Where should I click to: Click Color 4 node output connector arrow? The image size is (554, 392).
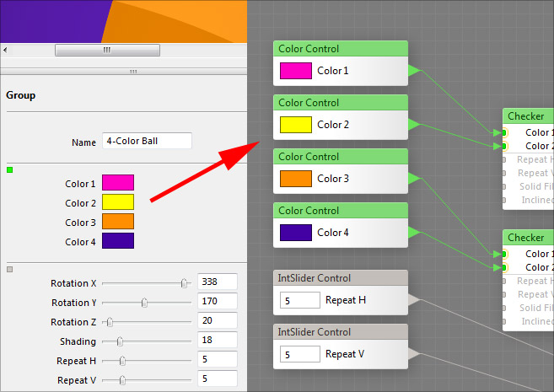tap(413, 232)
